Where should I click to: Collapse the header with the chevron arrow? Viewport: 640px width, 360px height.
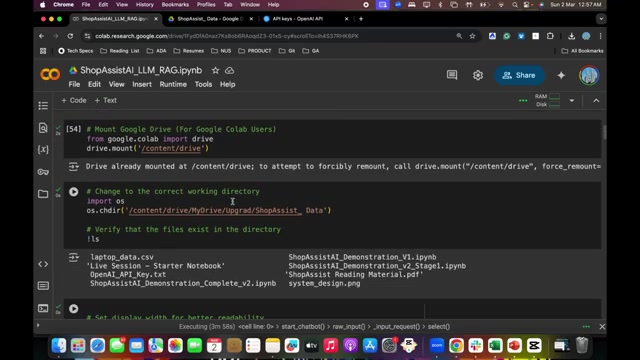pos(596,100)
